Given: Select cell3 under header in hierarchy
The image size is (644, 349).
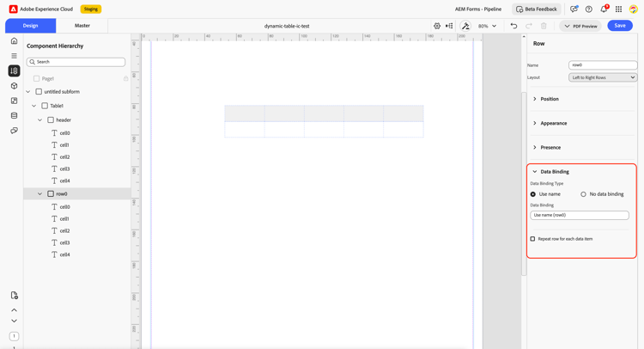Looking at the screenshot, I should pos(64,168).
